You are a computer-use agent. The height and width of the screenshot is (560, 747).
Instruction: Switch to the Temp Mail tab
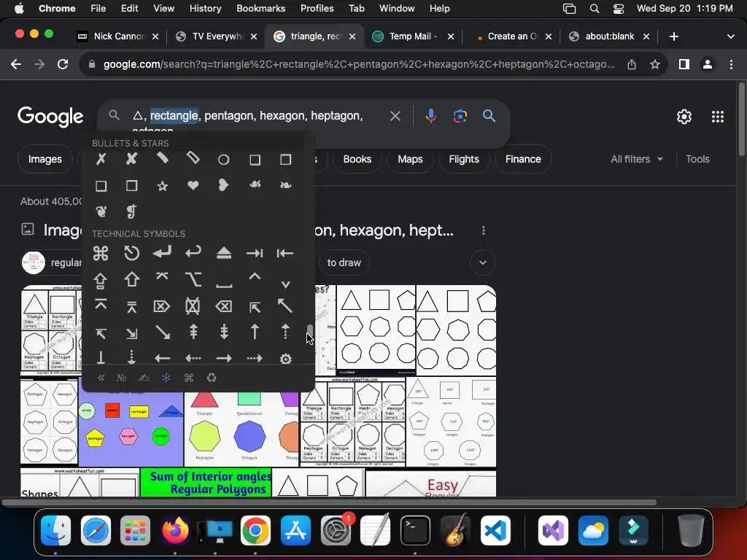(413, 36)
